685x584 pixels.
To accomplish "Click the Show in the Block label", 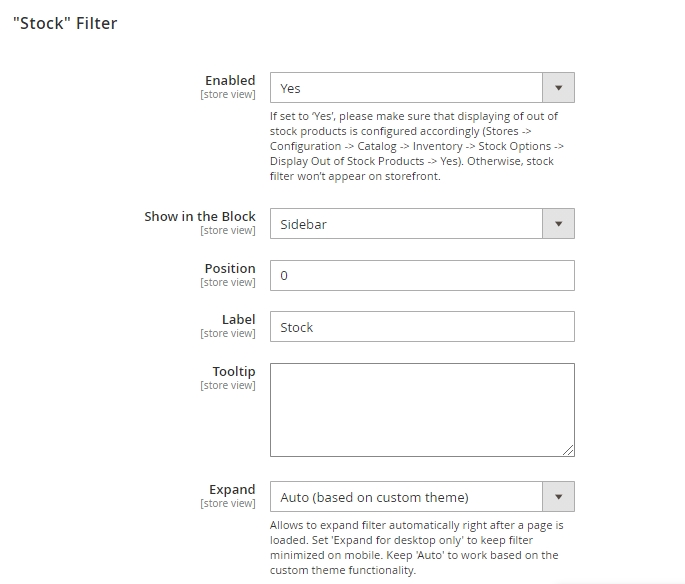I will coord(200,216).
